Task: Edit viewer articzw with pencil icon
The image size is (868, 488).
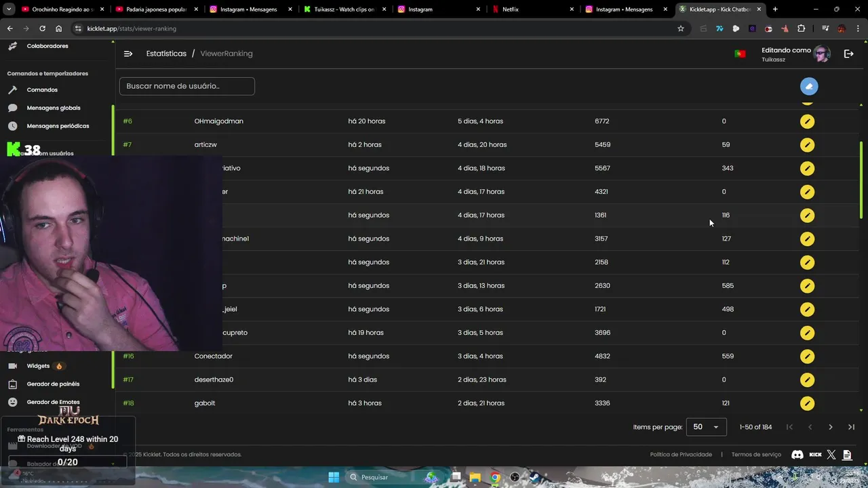Action: click(807, 145)
